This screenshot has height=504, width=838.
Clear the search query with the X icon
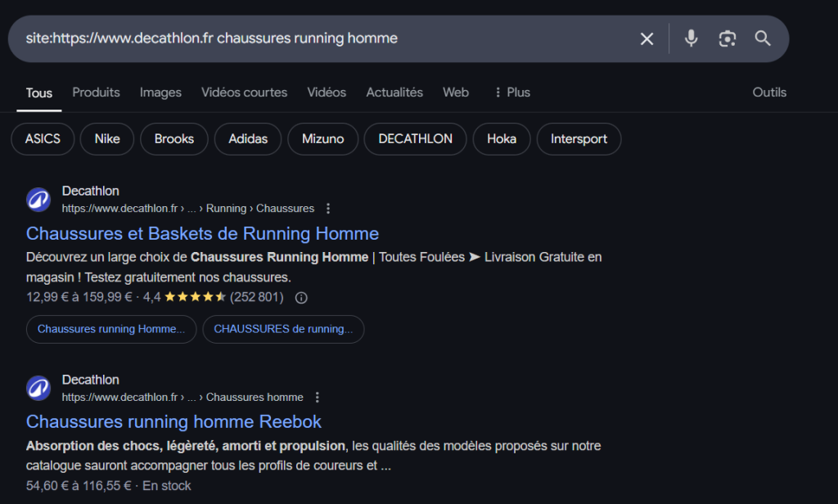point(647,38)
